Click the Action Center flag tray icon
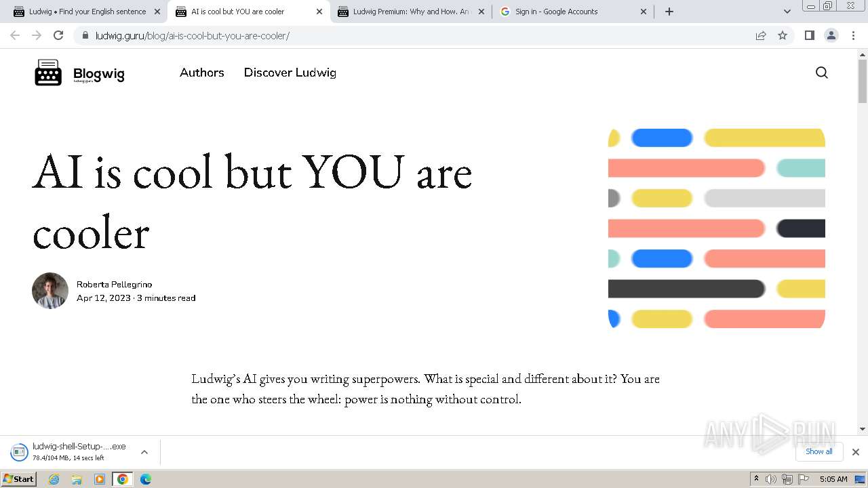868x488 pixels. tap(804, 479)
